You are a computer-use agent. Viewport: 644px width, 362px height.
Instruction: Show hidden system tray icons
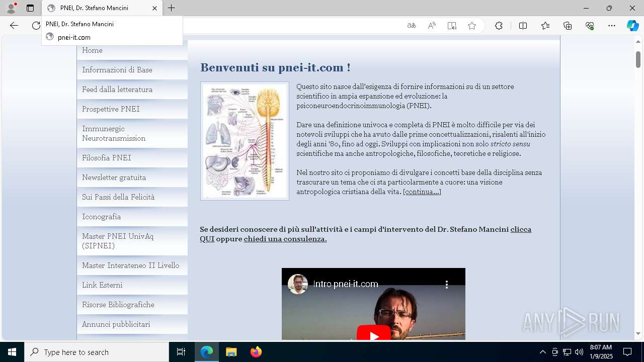click(x=542, y=352)
